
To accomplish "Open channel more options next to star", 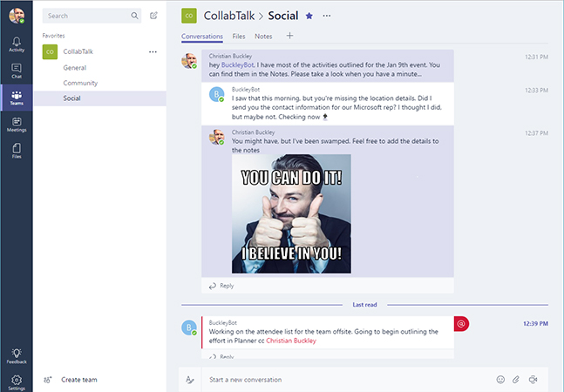I will point(327,16).
